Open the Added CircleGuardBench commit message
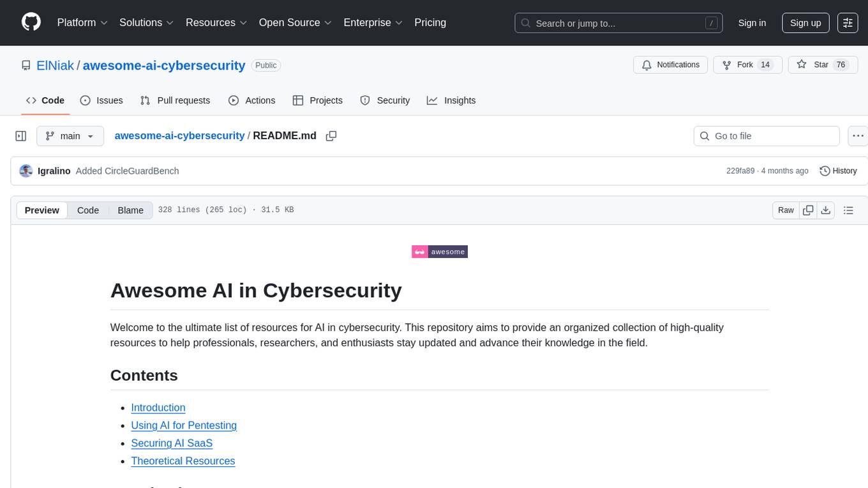Image resolution: width=868 pixels, height=488 pixels. click(127, 171)
